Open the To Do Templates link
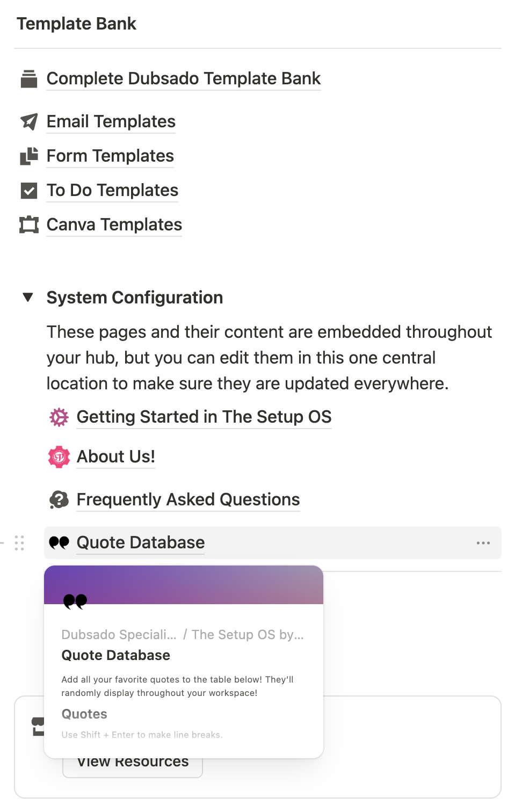 tap(112, 191)
